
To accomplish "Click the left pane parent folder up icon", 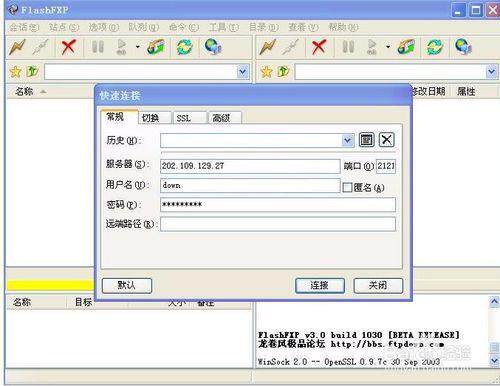I will click(x=32, y=71).
